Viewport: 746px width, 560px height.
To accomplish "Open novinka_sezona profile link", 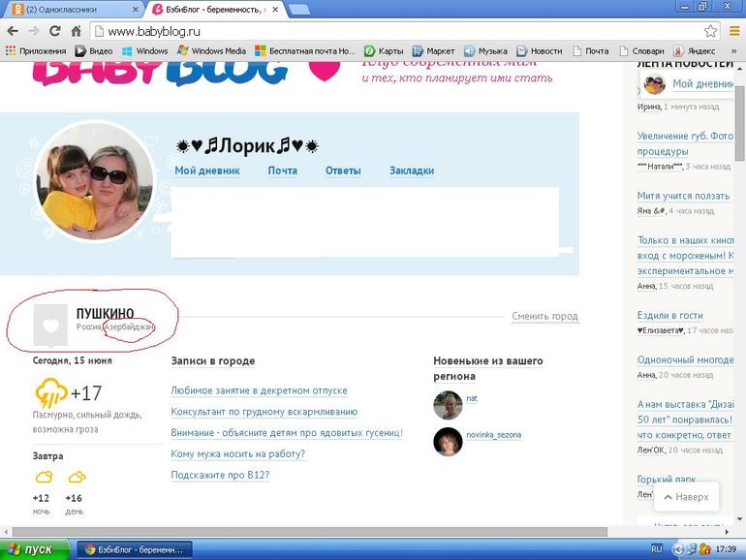I will [494, 435].
